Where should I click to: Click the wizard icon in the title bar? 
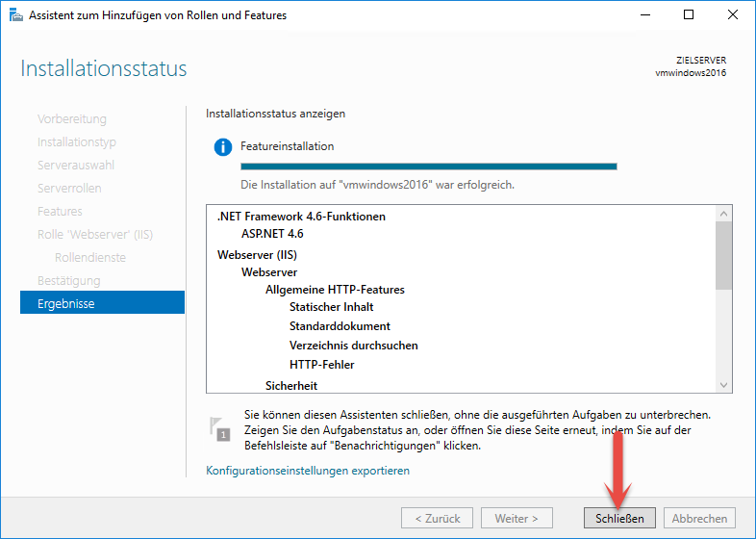13,15
